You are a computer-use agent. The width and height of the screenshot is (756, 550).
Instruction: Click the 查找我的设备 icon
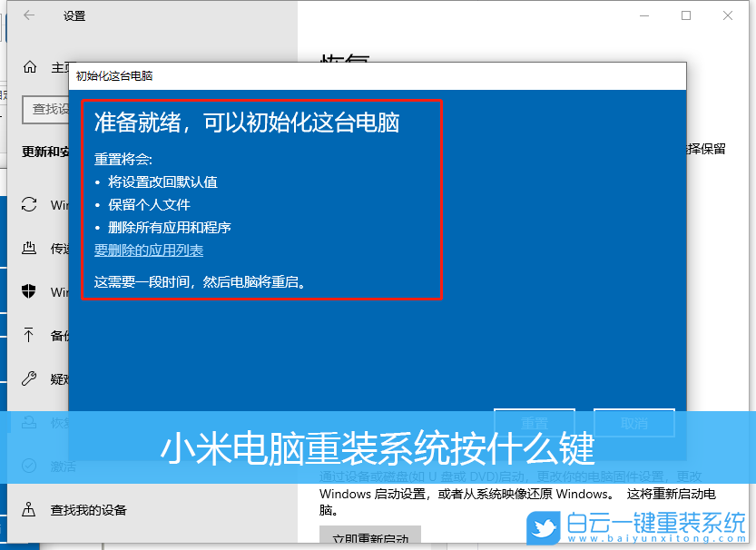[29, 509]
